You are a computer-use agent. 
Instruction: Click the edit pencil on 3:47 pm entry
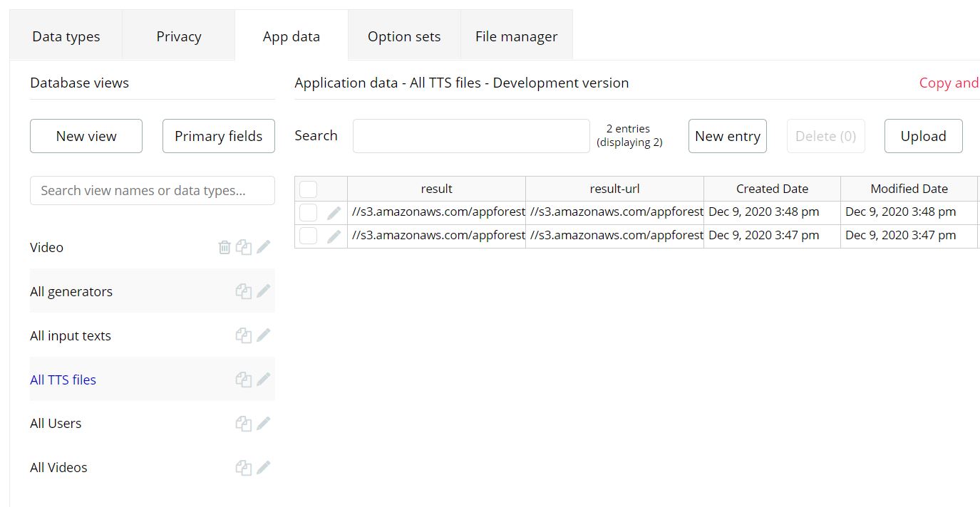tap(334, 236)
